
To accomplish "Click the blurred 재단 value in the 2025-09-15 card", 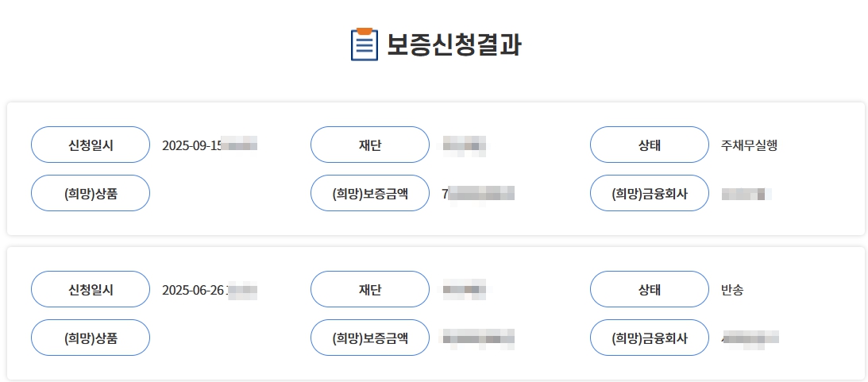I will click(x=464, y=145).
